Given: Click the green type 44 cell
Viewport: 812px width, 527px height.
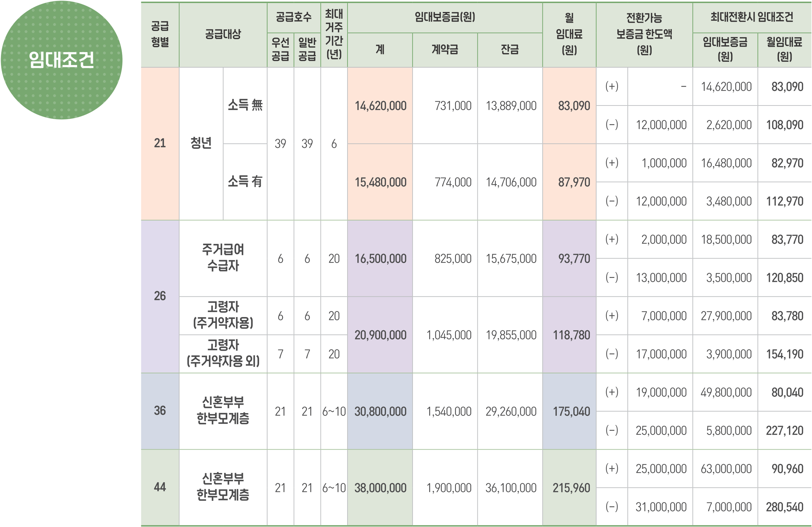Looking at the screenshot, I should 160,487.
